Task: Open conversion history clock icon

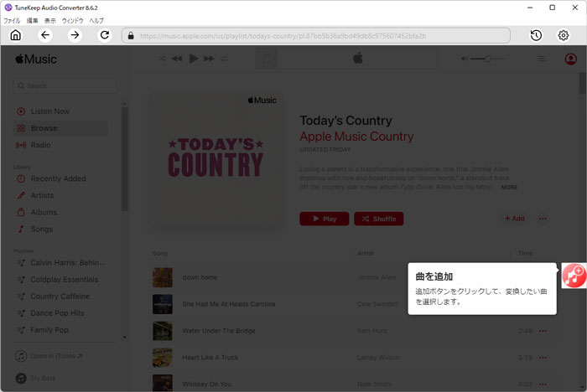Action: [x=536, y=35]
